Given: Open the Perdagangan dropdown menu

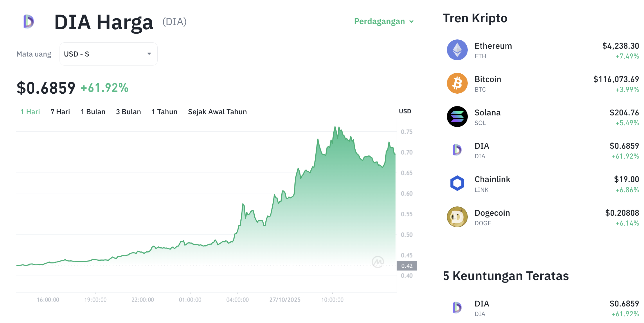Looking at the screenshot, I should pyautogui.click(x=384, y=21).
